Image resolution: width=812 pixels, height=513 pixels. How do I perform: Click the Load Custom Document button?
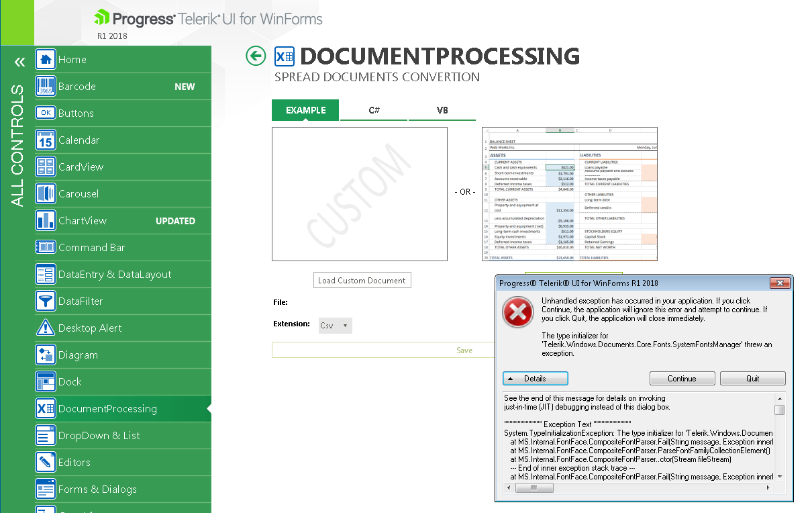point(362,280)
